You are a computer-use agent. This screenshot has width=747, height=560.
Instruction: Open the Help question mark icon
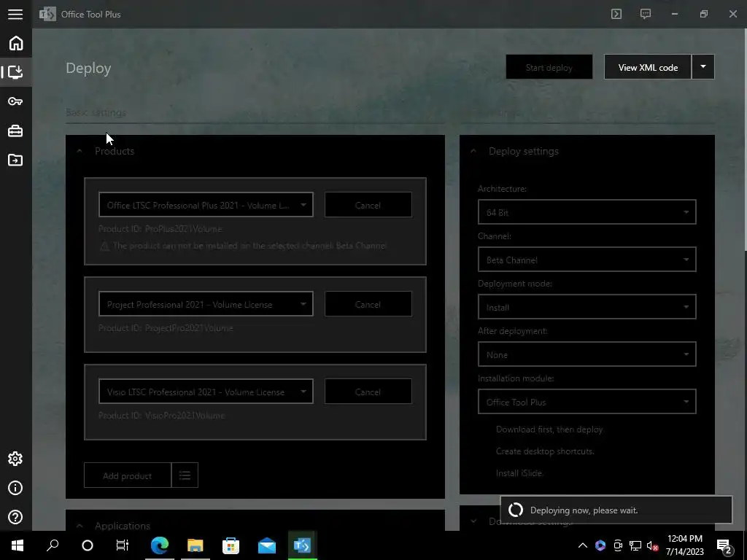click(15, 517)
